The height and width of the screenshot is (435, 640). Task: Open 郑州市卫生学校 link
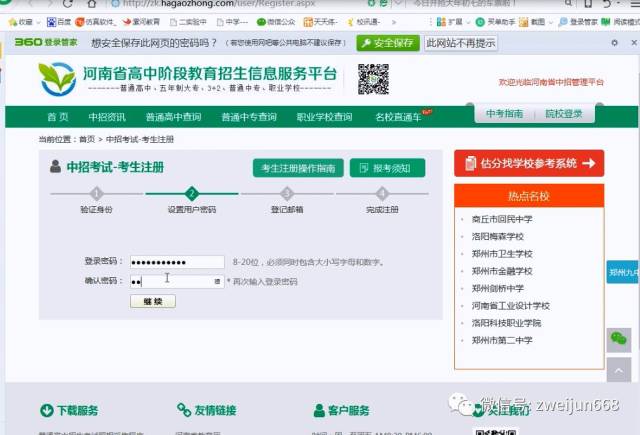(x=502, y=254)
